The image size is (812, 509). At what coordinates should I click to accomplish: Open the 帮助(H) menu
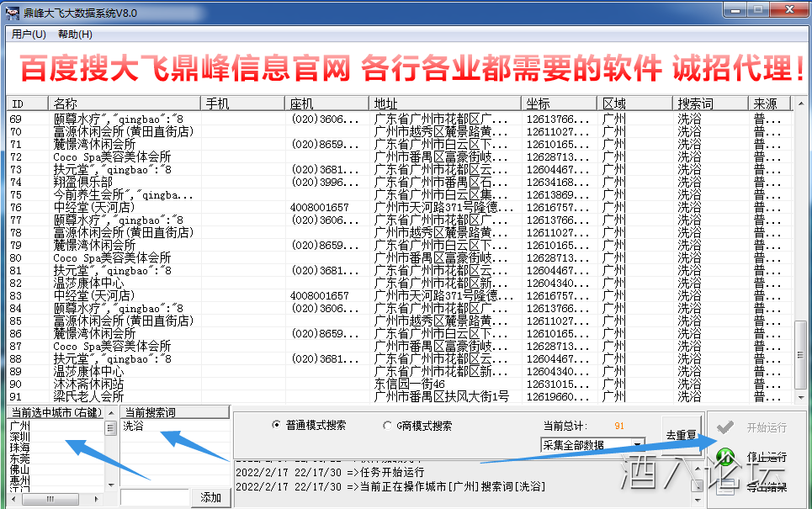tap(75, 34)
